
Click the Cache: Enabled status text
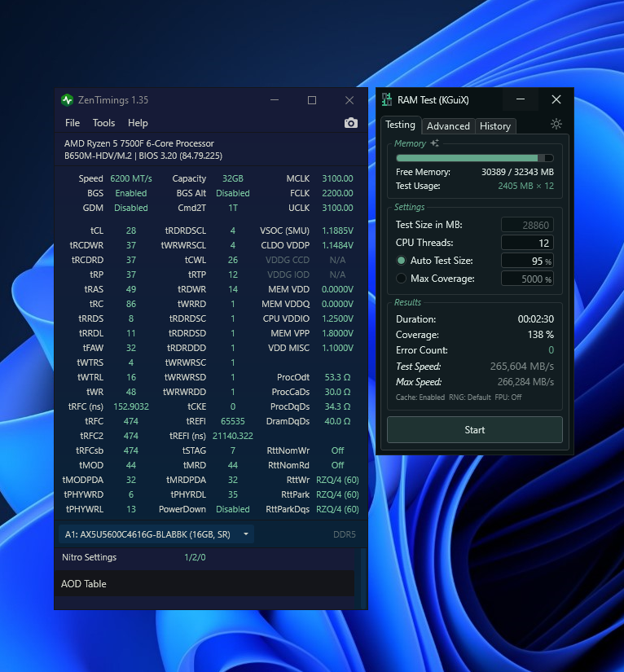[x=420, y=397]
